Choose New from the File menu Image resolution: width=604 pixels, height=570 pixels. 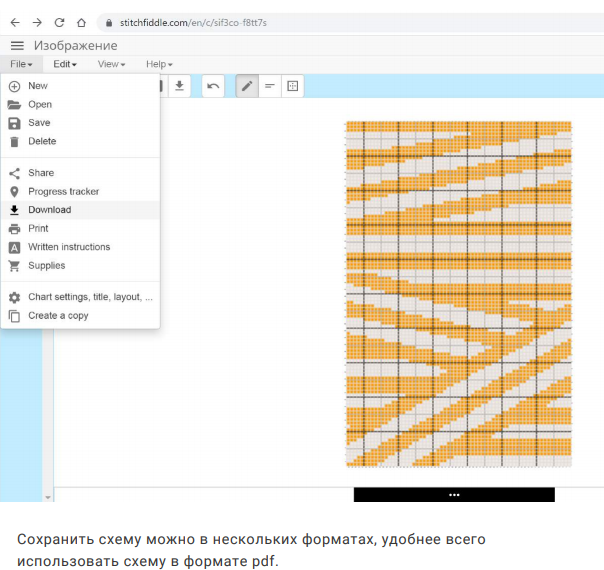pos(80,86)
